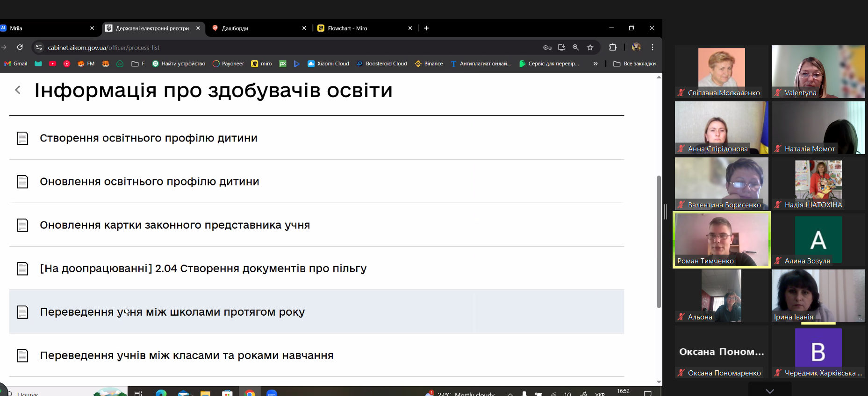Click the zoom magnifier icon in address bar
This screenshot has width=868, height=396.
[x=576, y=47]
